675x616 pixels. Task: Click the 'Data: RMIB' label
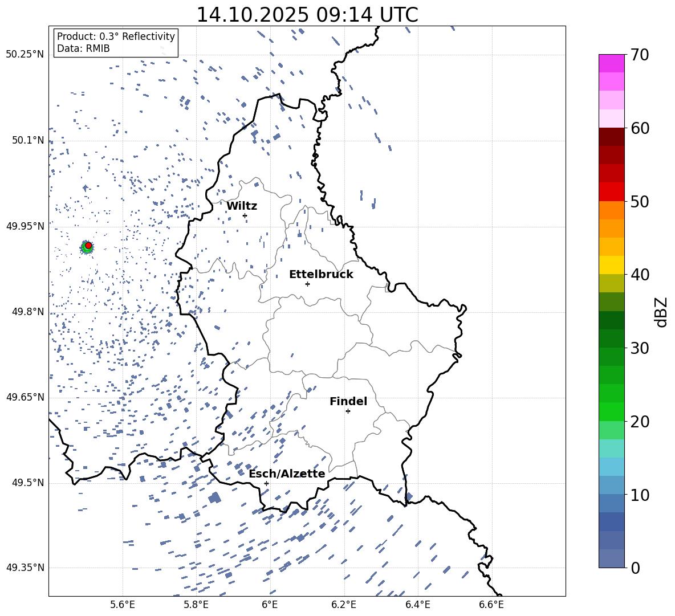coord(83,48)
